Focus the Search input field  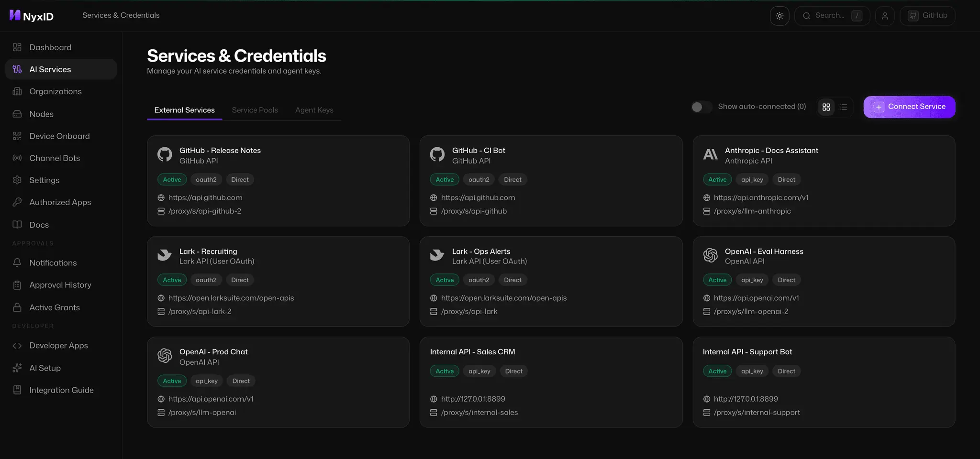point(832,16)
